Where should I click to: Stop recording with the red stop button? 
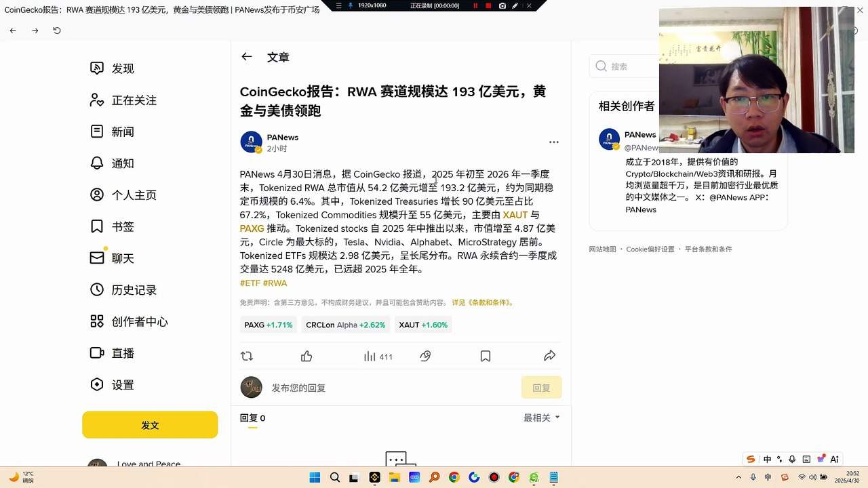click(488, 5)
